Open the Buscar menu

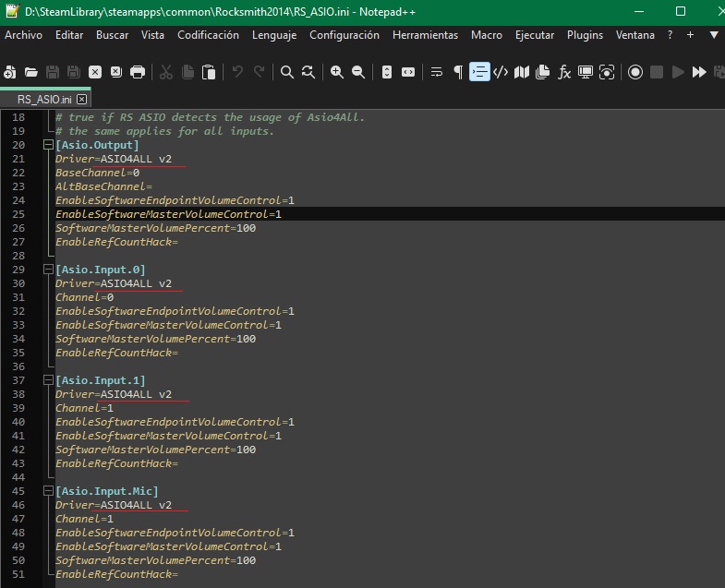click(x=113, y=35)
